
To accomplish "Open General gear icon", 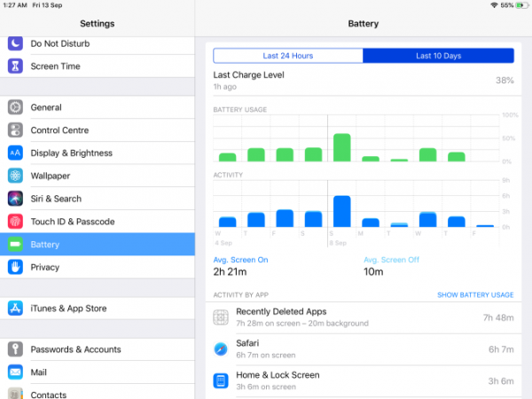I will [x=15, y=107].
